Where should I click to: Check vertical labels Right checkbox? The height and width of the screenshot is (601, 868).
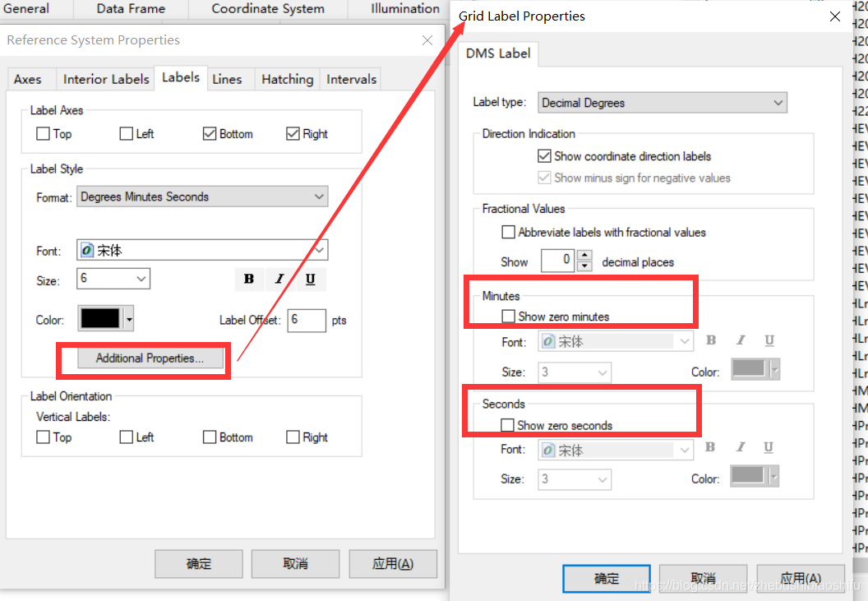pyautogui.click(x=293, y=437)
